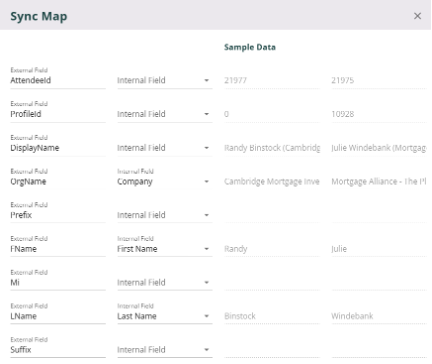The image size is (432, 364).
Task: Click sample value Randy Binstock (Cambridg
Action: tap(272, 148)
